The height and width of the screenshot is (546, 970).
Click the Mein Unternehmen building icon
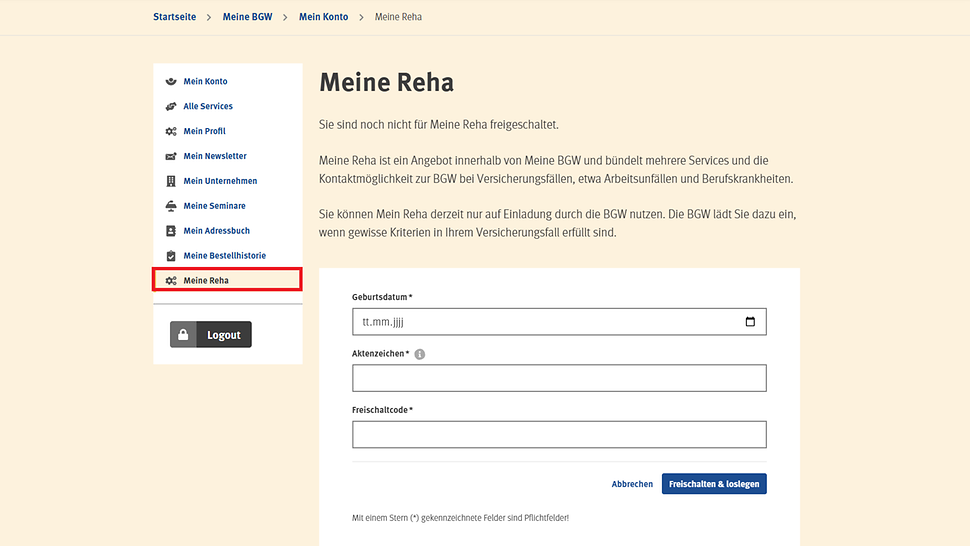click(171, 181)
